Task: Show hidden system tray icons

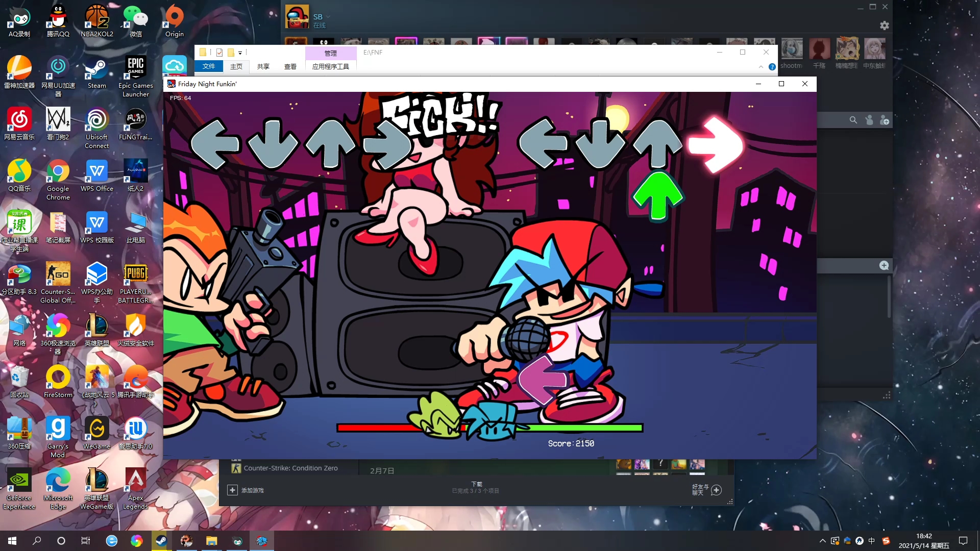Action: tap(822, 541)
